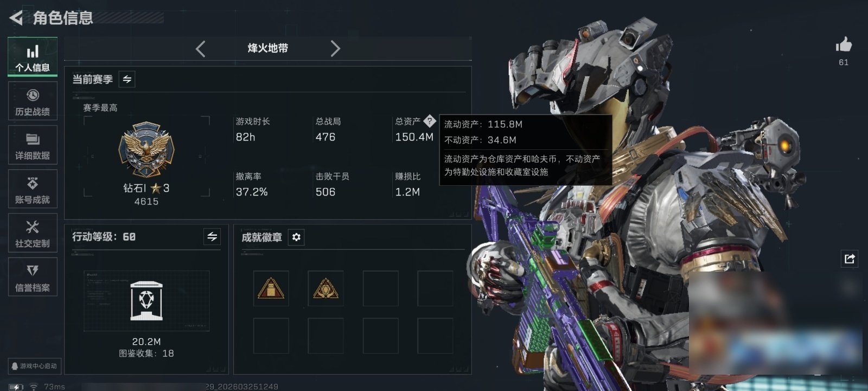The width and height of the screenshot is (868, 391).
Task: Give a thumbs-up like to profile
Action: click(x=844, y=45)
